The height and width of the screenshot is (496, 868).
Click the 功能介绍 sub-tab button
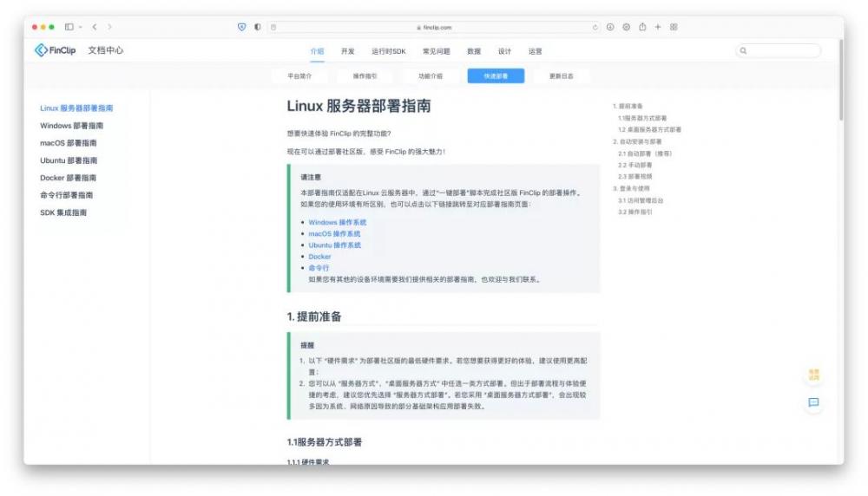click(431, 75)
